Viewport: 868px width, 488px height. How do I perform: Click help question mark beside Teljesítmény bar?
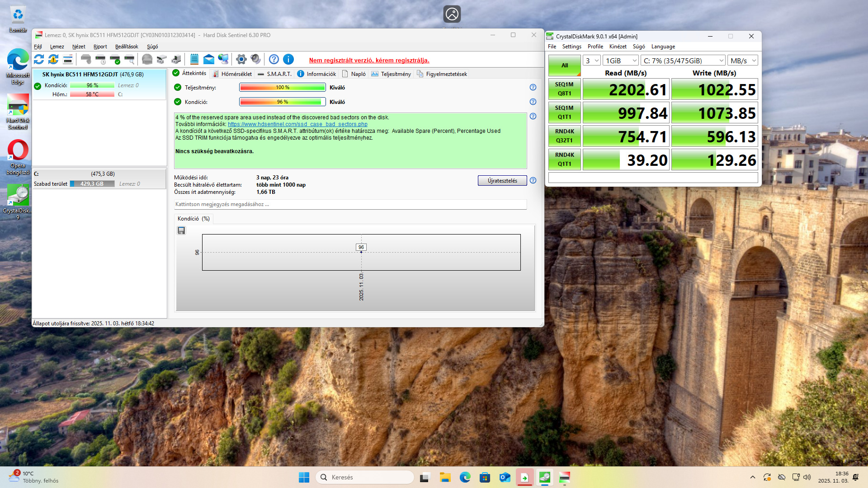tap(533, 87)
